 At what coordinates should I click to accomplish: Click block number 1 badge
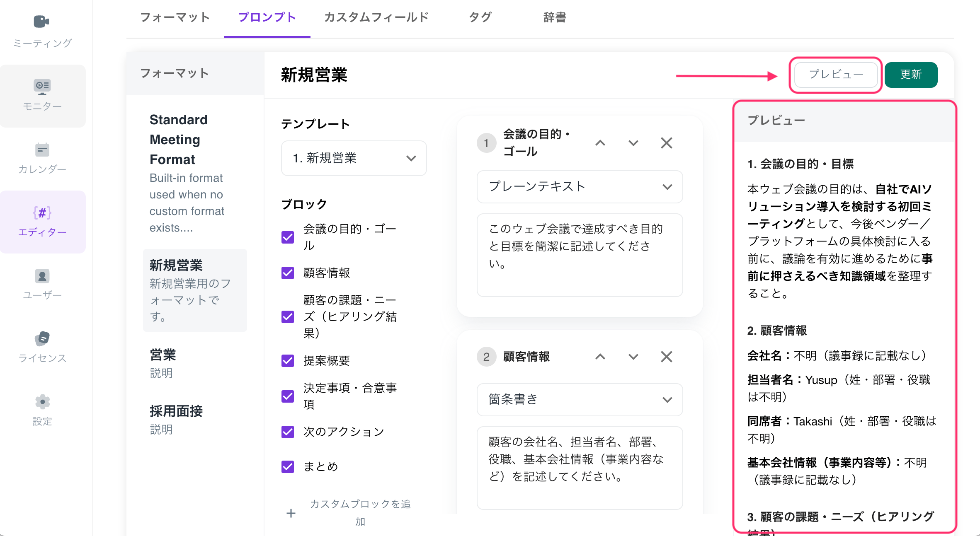tap(486, 143)
